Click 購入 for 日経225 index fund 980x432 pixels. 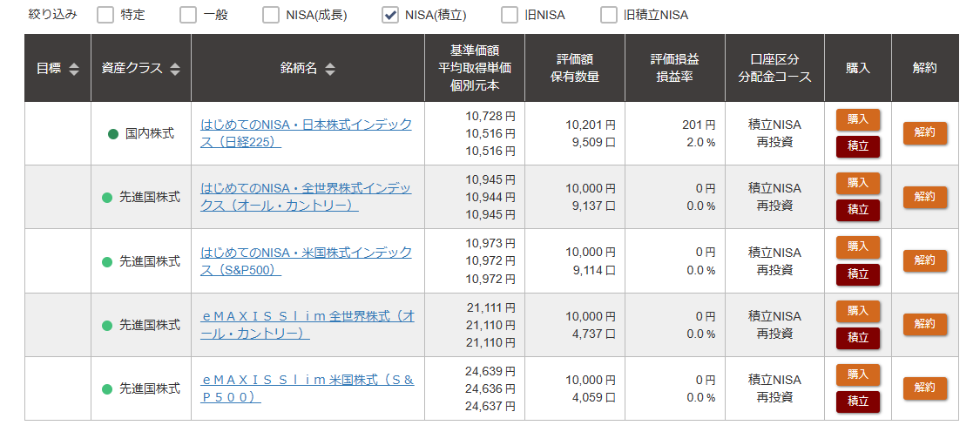[858, 119]
